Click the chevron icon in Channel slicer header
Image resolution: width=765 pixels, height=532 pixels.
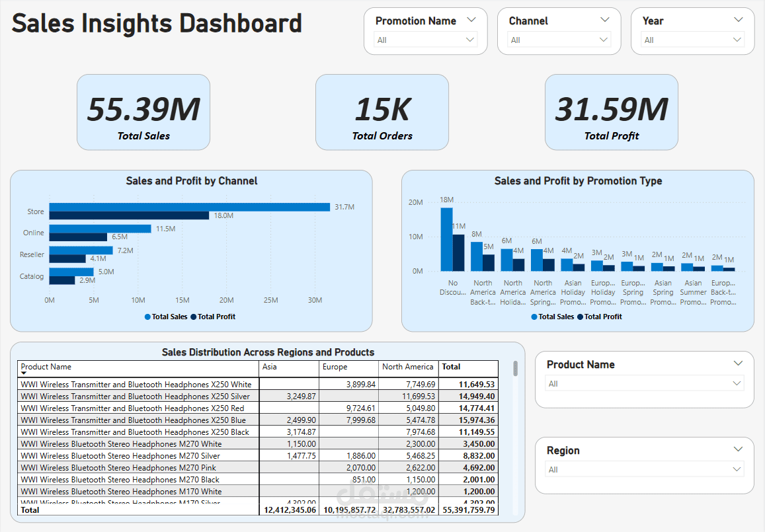[604, 20]
